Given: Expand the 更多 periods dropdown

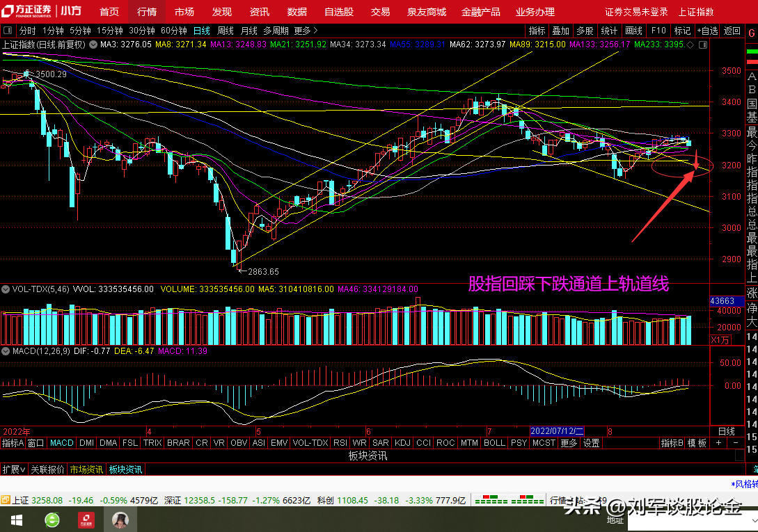Looking at the screenshot, I should pyautogui.click(x=306, y=31).
